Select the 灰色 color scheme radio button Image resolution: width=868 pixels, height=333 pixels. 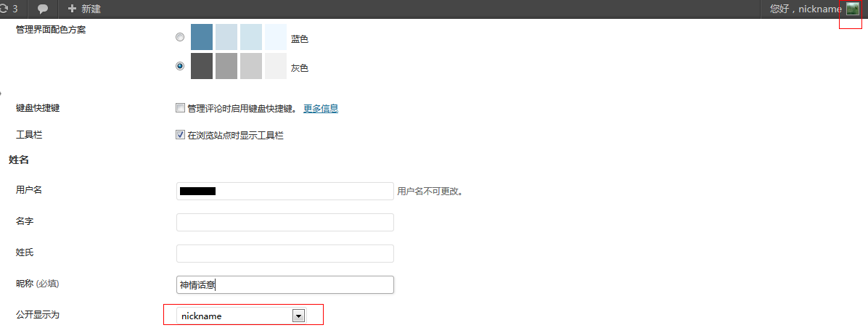[x=180, y=66]
